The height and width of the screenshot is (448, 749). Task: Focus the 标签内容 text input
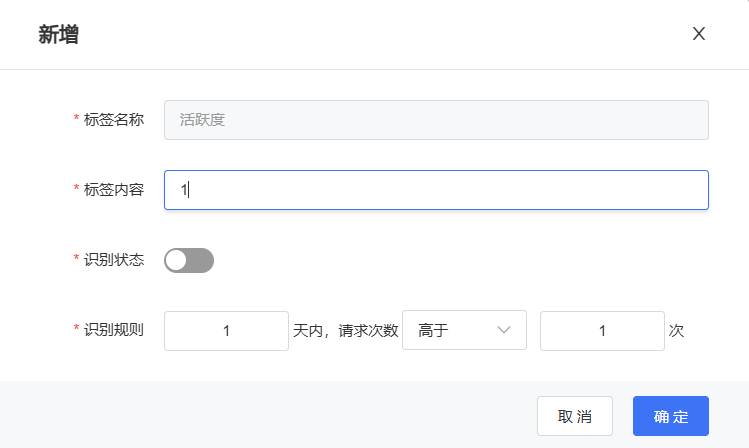[436, 190]
